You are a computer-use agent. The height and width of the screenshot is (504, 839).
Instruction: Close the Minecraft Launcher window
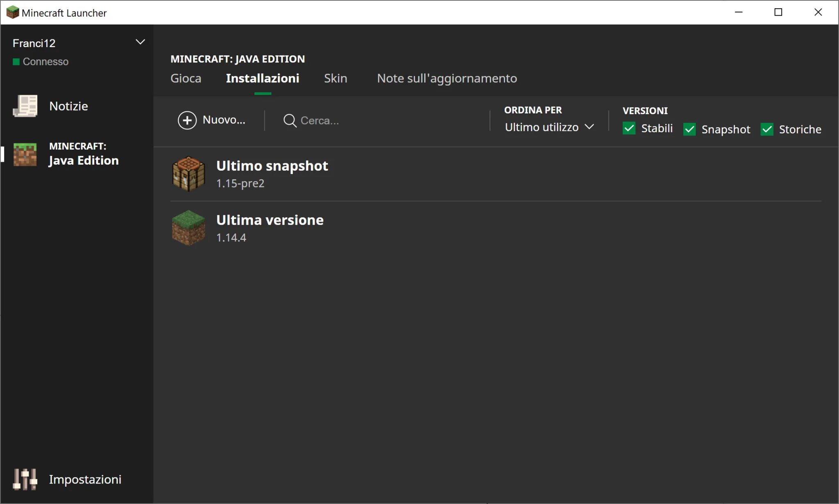(x=818, y=12)
